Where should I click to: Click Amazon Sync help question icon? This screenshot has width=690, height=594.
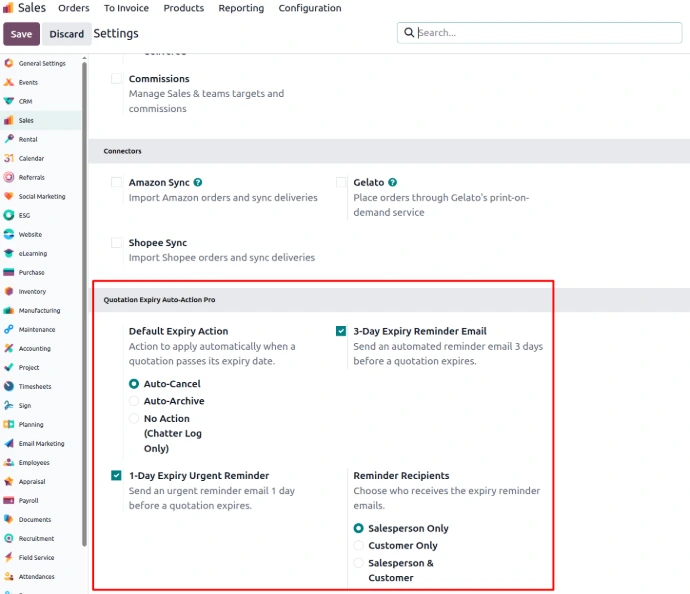pyautogui.click(x=198, y=183)
